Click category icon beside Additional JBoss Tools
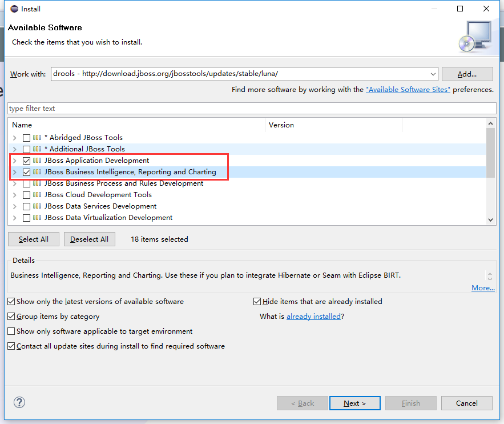Image resolution: width=504 pixels, height=424 pixels. 37,149
